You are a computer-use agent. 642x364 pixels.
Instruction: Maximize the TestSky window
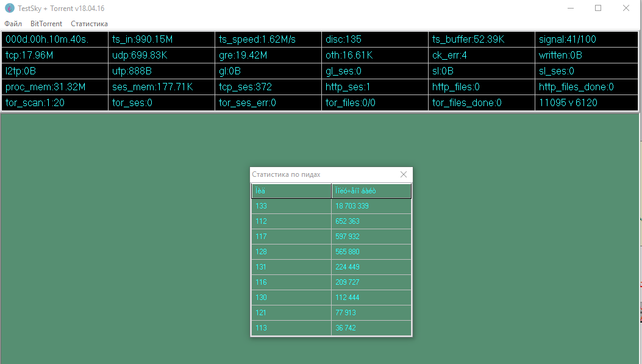click(598, 8)
